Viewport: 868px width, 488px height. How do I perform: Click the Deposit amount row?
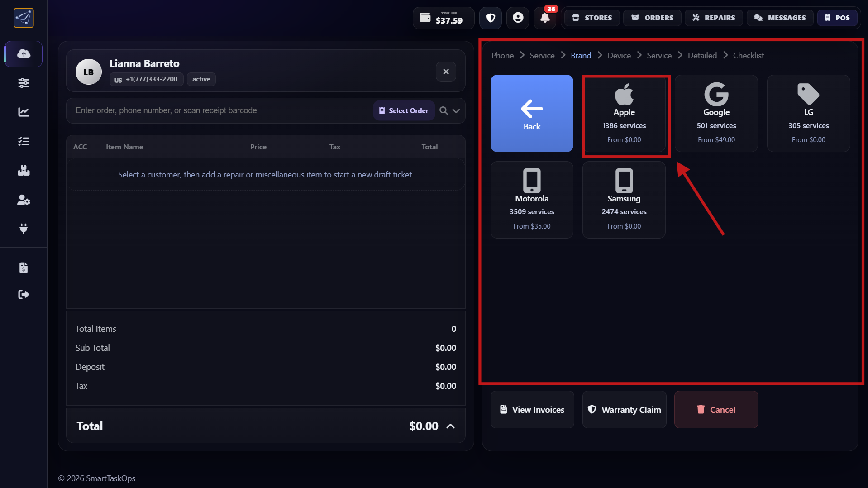pos(266,367)
